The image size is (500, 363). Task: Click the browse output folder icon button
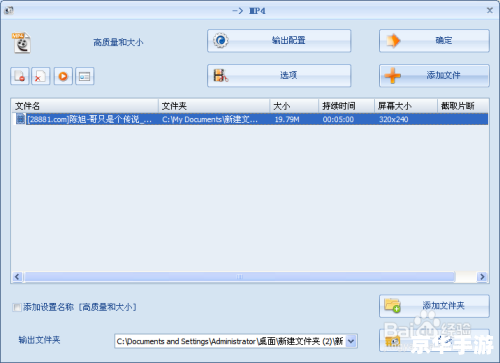434,340
